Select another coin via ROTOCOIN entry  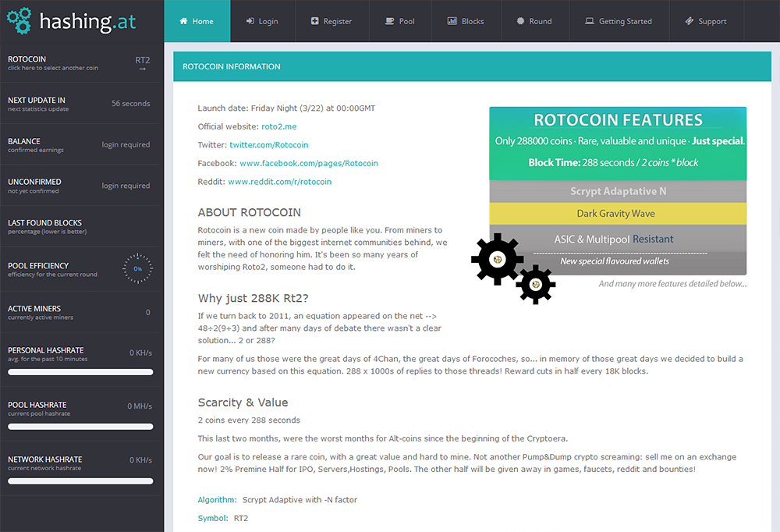click(x=81, y=62)
